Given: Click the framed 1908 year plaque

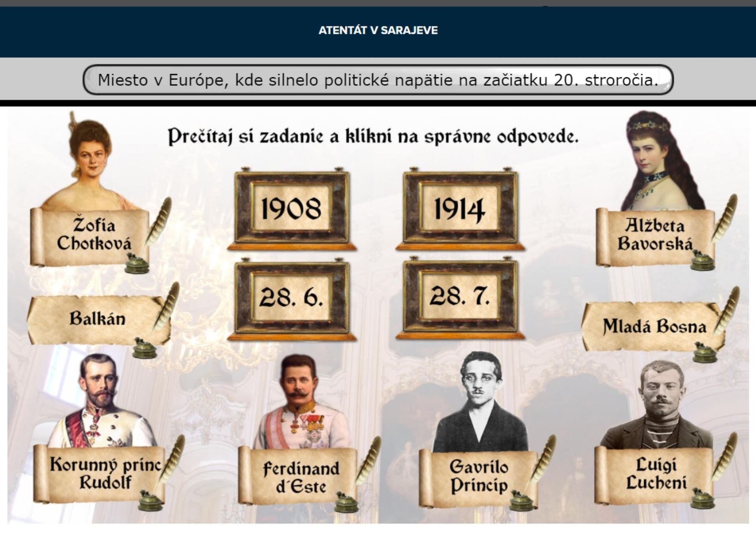Looking at the screenshot, I should (x=292, y=210).
